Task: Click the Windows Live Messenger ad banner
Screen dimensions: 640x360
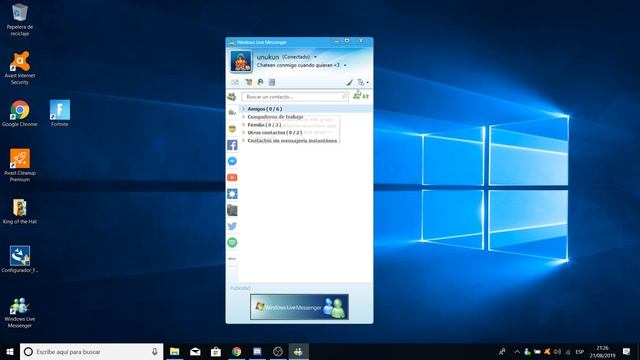Action: click(299, 307)
